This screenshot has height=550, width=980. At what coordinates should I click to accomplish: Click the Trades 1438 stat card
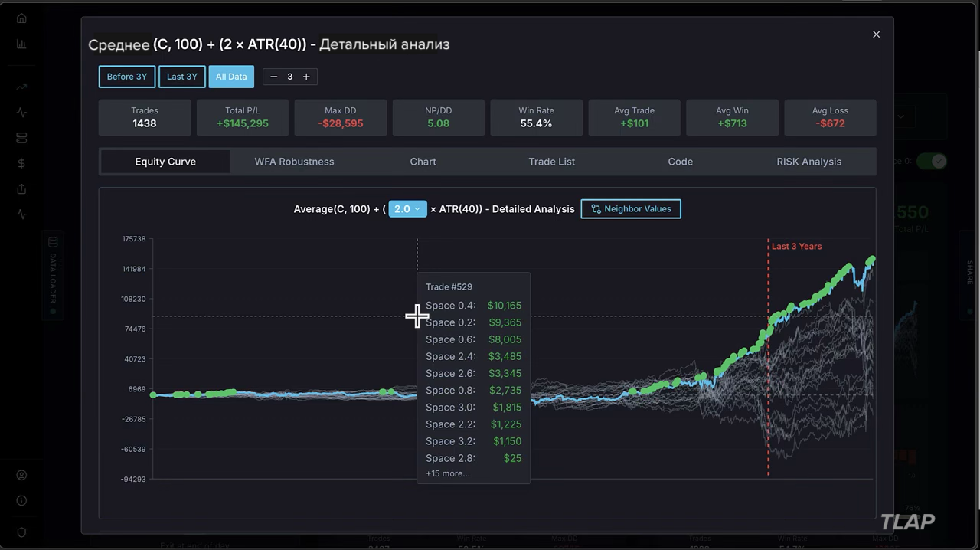click(145, 117)
